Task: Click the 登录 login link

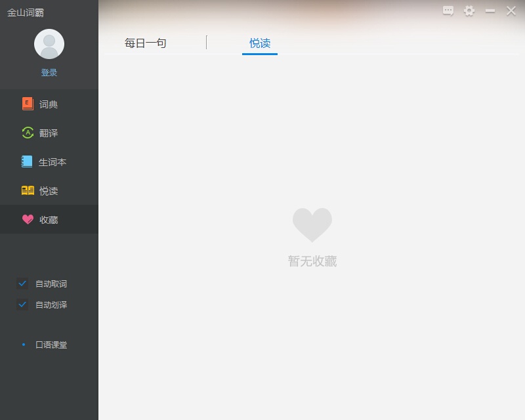Action: [49, 72]
